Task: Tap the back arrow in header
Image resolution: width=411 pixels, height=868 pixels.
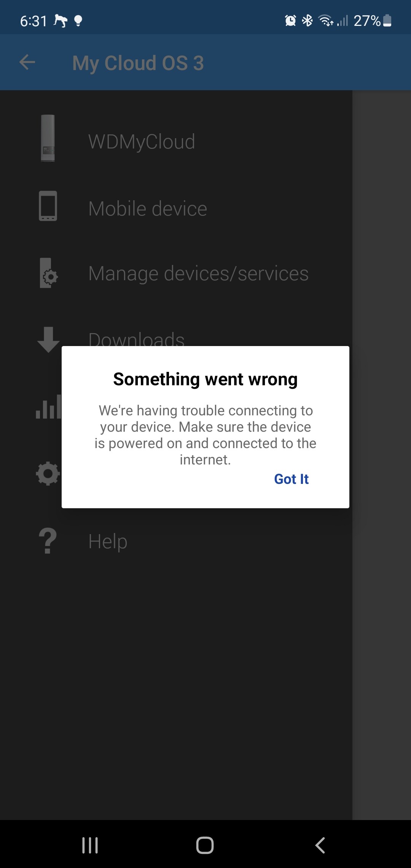Action: [x=27, y=62]
